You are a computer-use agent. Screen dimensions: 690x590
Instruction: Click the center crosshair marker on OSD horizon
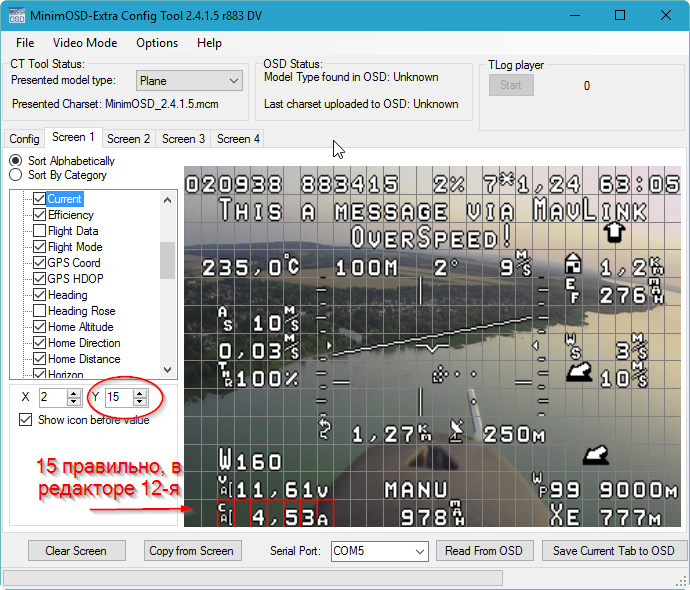pyautogui.click(x=432, y=348)
